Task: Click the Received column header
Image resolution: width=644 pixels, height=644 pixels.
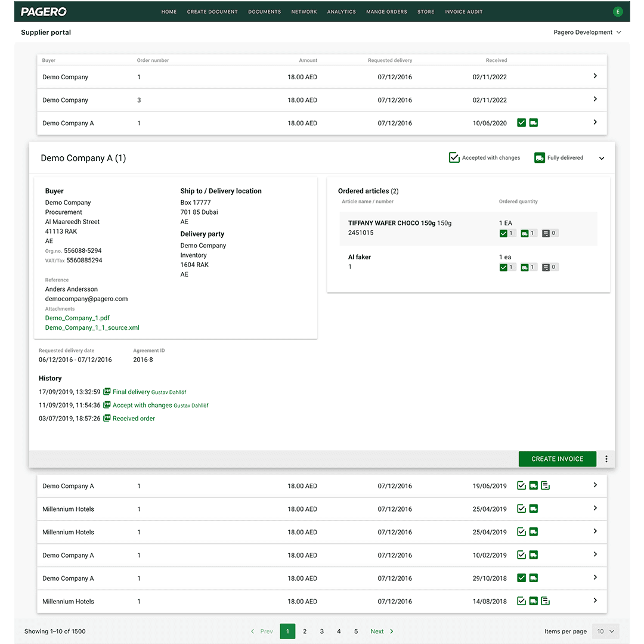Action: (496, 60)
